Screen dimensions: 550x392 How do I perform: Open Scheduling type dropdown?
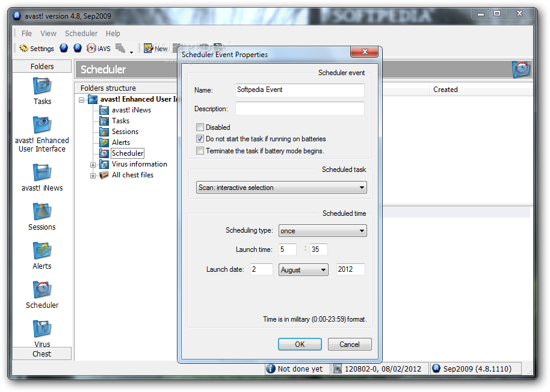[x=323, y=231]
